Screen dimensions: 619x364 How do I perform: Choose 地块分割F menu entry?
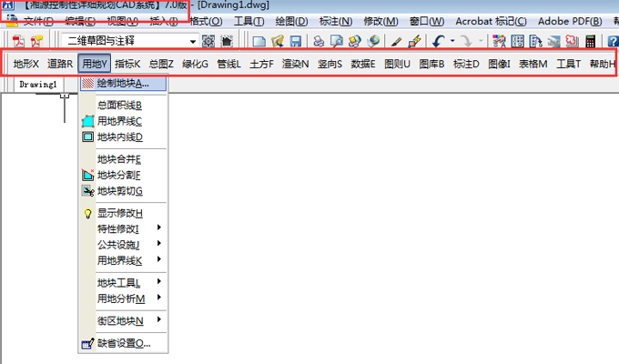point(118,175)
